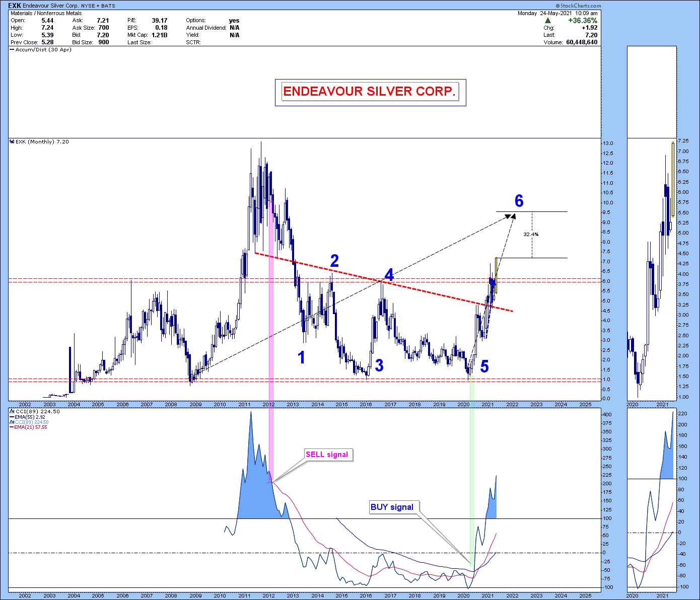Click the Last Size label
Screen dimensions: 700x600
[139, 42]
